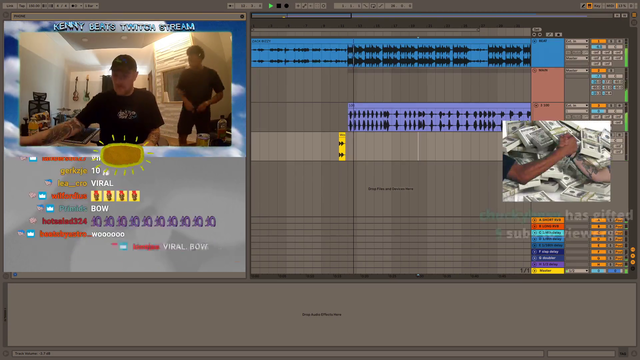Click the money handshake image overlay
Viewport: 640px width, 360px height.
tap(556, 161)
